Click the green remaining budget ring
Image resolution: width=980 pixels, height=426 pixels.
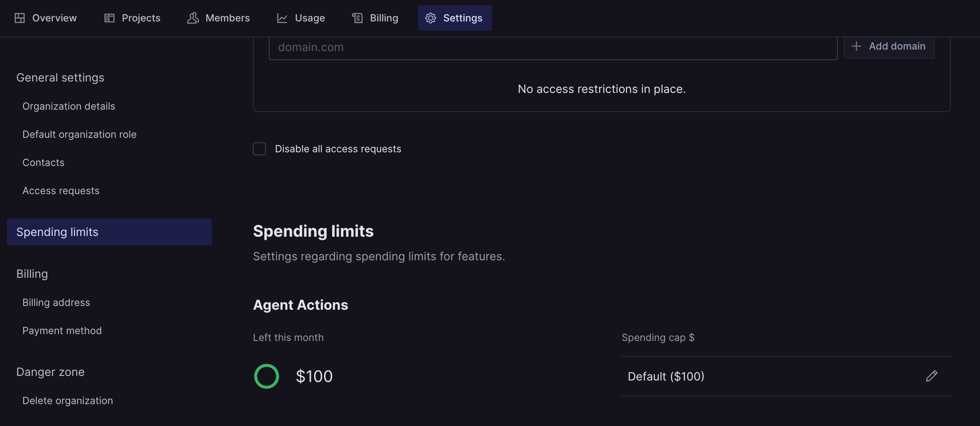click(266, 376)
